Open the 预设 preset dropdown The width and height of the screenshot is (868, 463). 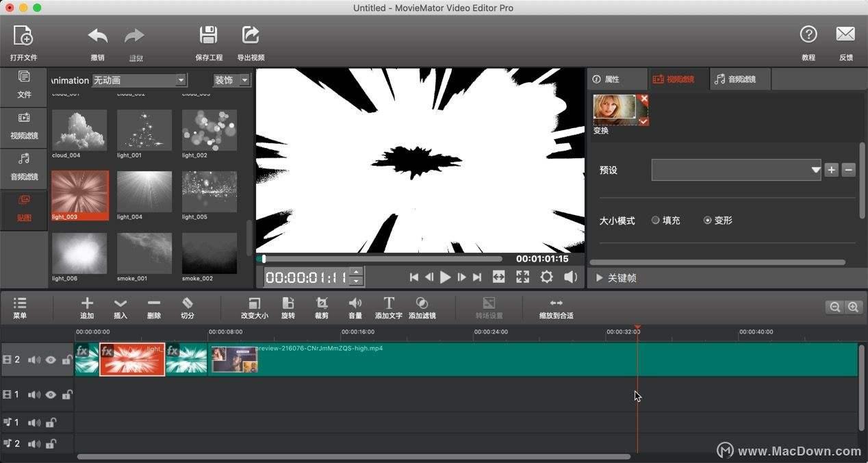pos(737,170)
